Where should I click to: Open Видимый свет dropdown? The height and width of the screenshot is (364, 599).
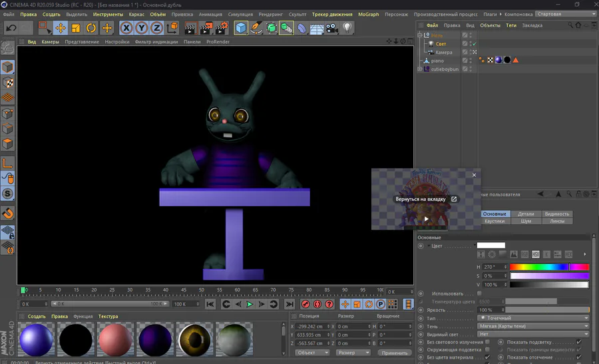click(x=533, y=334)
